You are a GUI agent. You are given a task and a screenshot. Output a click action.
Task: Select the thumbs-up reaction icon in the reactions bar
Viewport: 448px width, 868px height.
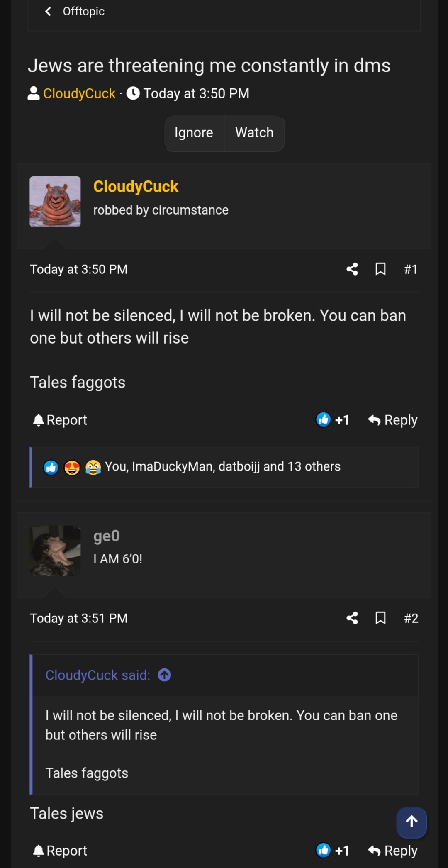tap(51, 466)
